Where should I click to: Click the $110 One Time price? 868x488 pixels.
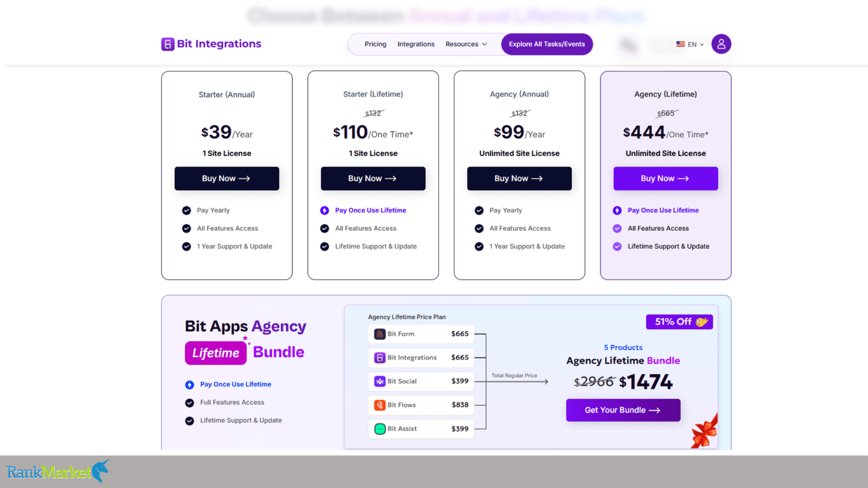[373, 132]
